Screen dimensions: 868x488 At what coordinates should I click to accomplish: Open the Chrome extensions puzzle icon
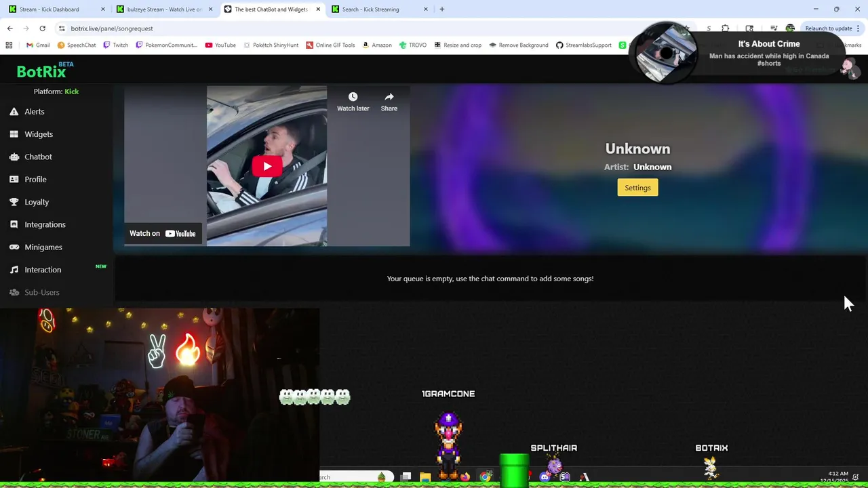725,28
